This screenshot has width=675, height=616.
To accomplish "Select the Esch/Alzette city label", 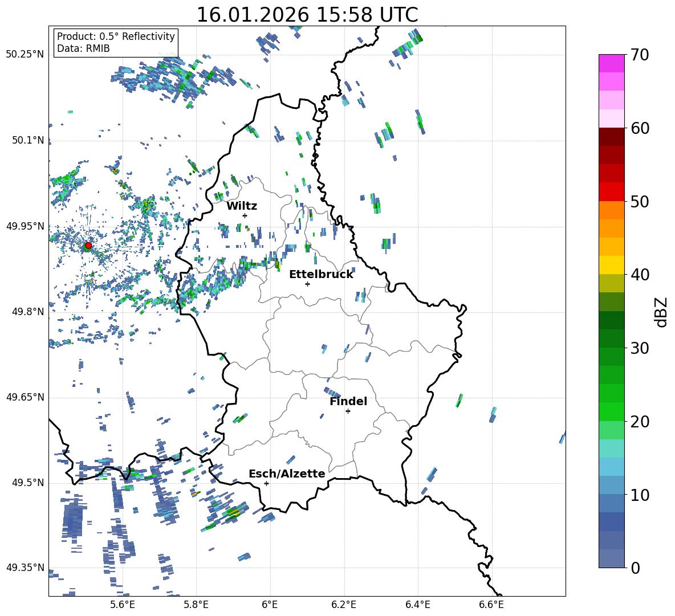I will [x=287, y=474].
